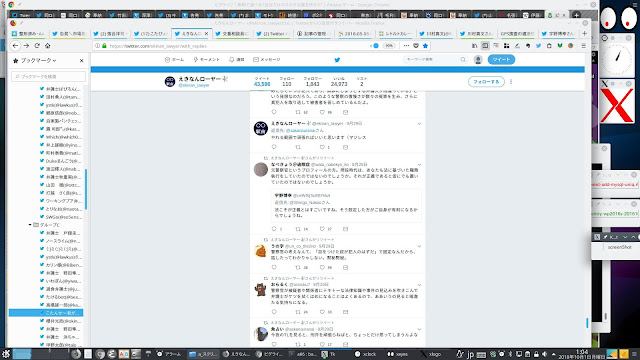
Task: Open dropdown arrow on えきなんローヤー reply tweet
Action: click(x=419, y=124)
